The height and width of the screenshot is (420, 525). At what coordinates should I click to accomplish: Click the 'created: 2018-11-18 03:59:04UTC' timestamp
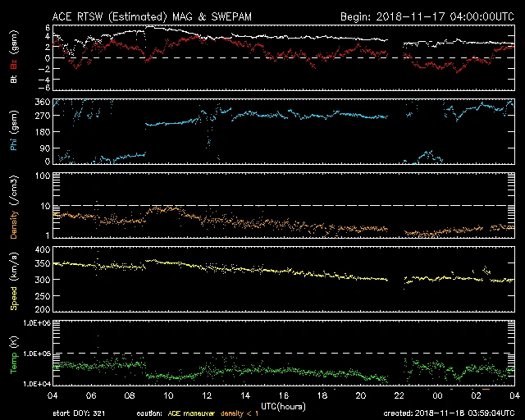point(449,413)
